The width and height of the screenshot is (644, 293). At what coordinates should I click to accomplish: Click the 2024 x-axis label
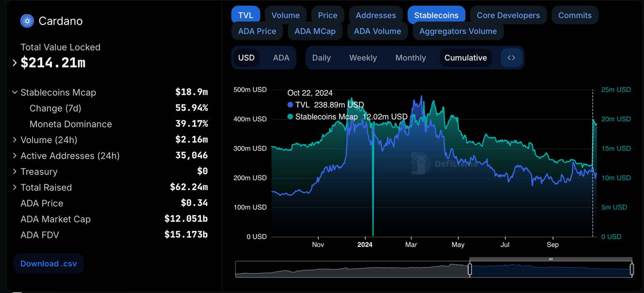click(365, 244)
